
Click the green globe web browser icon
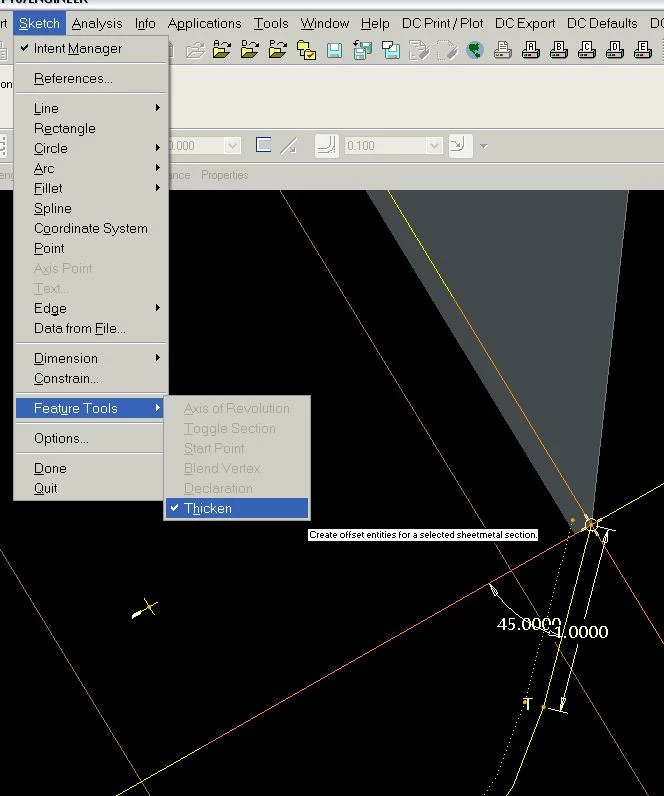click(475, 50)
